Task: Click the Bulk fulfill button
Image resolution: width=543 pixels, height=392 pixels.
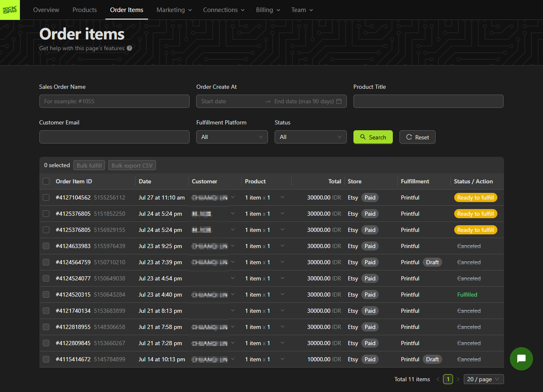Action: click(89, 165)
